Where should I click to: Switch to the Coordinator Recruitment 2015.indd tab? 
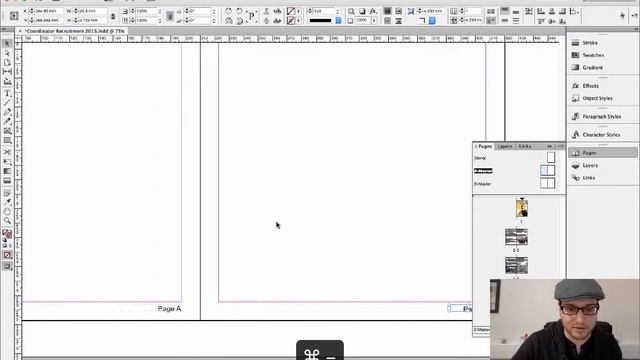click(x=75, y=31)
